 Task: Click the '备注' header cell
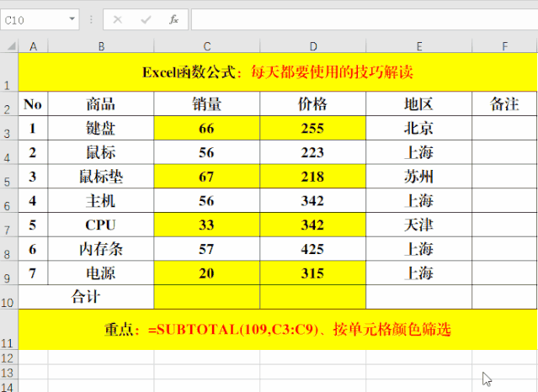(504, 103)
